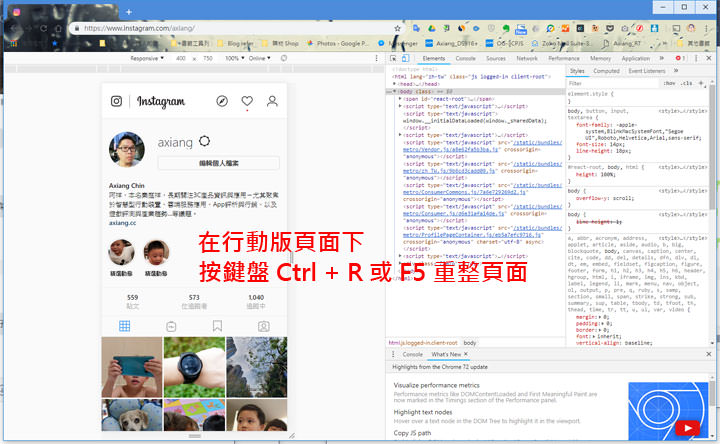Open the profile person icon in Instagram header
The height and width of the screenshot is (444, 720).
click(272, 101)
